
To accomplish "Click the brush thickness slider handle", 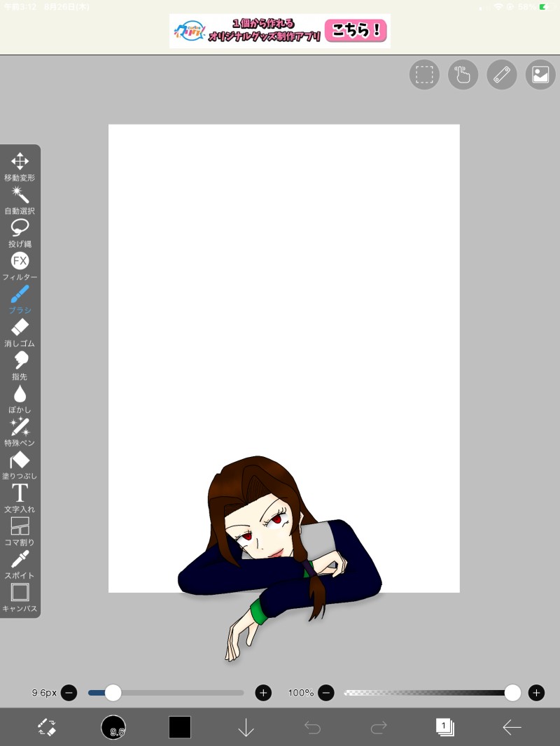I will tap(113, 693).
